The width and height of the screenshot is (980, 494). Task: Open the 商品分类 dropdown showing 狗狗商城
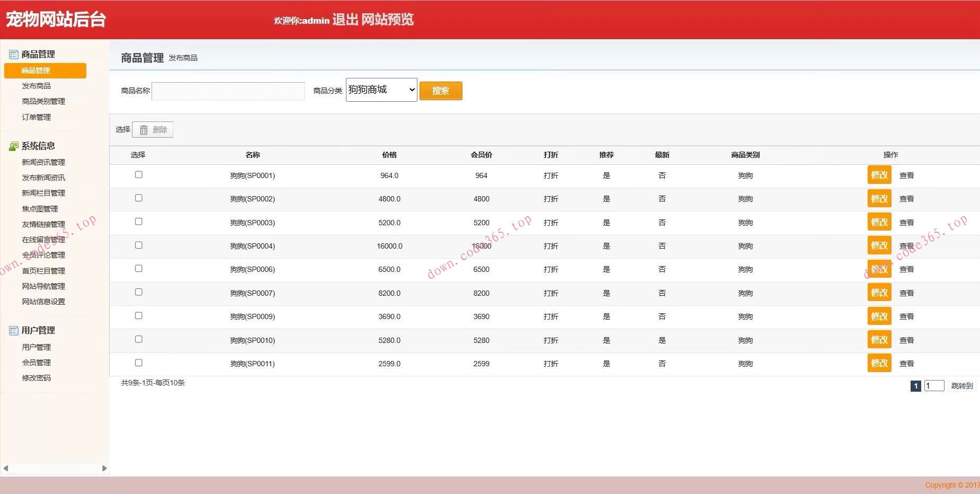click(x=381, y=90)
